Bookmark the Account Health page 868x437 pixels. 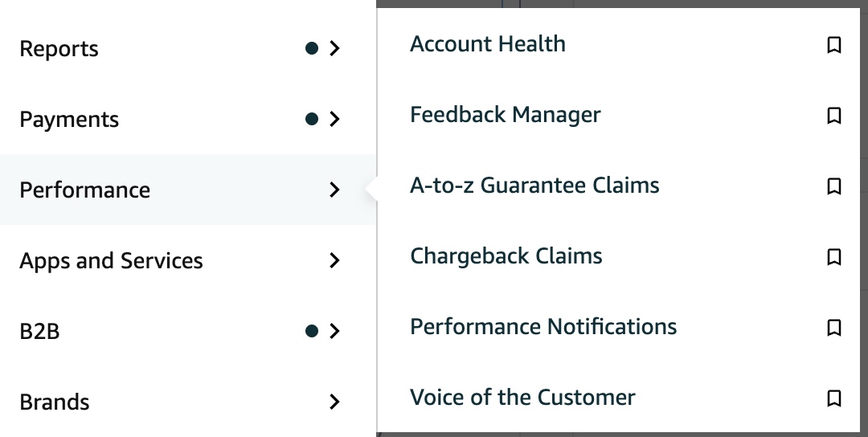[834, 45]
